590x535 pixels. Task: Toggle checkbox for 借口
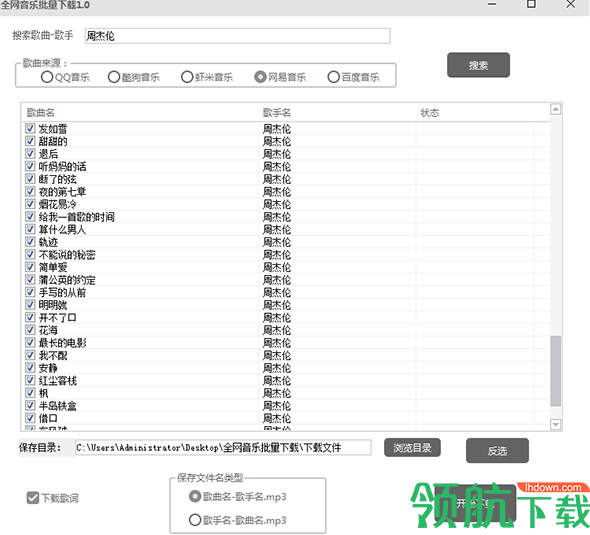point(30,418)
